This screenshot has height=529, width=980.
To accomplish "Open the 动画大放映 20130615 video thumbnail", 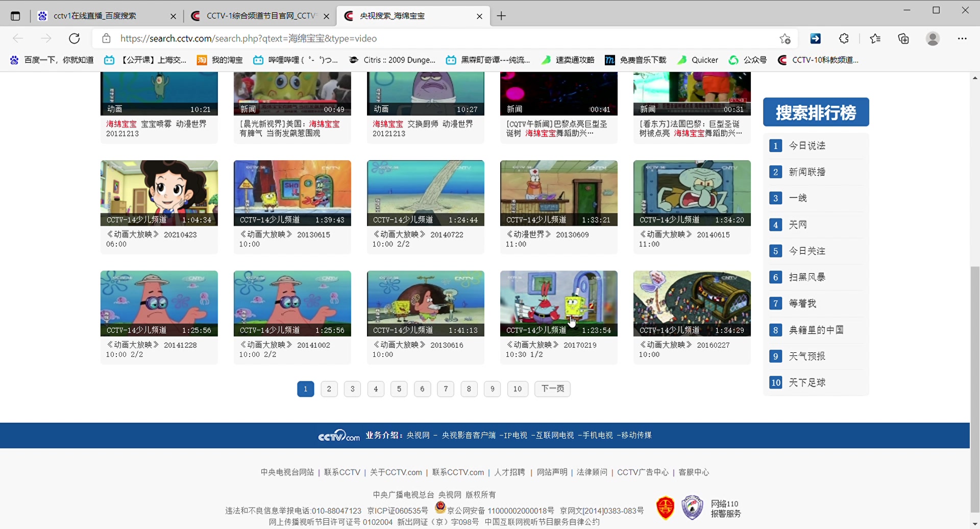I will pos(292,193).
